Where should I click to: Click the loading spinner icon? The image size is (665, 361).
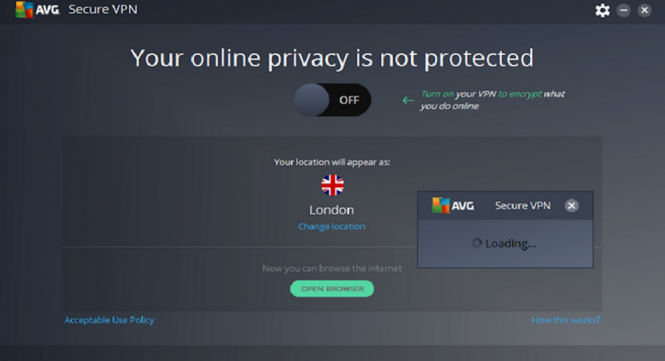(x=477, y=243)
